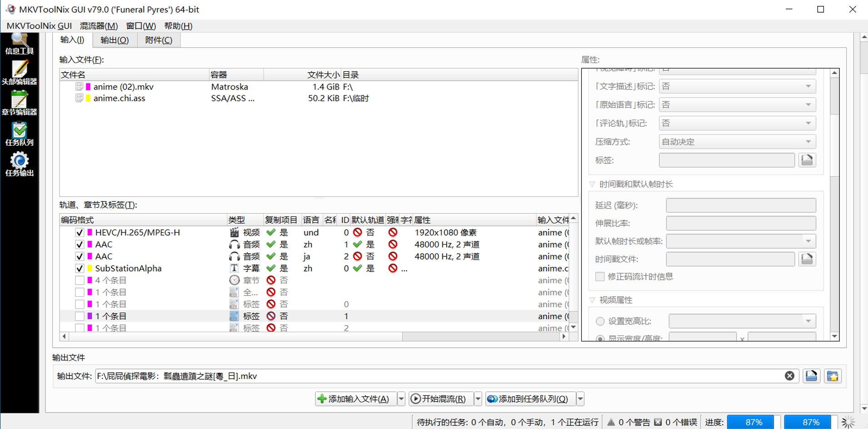Click the default-track no icon for HEVC track
Viewport: 868px width, 429px height.
358,232
